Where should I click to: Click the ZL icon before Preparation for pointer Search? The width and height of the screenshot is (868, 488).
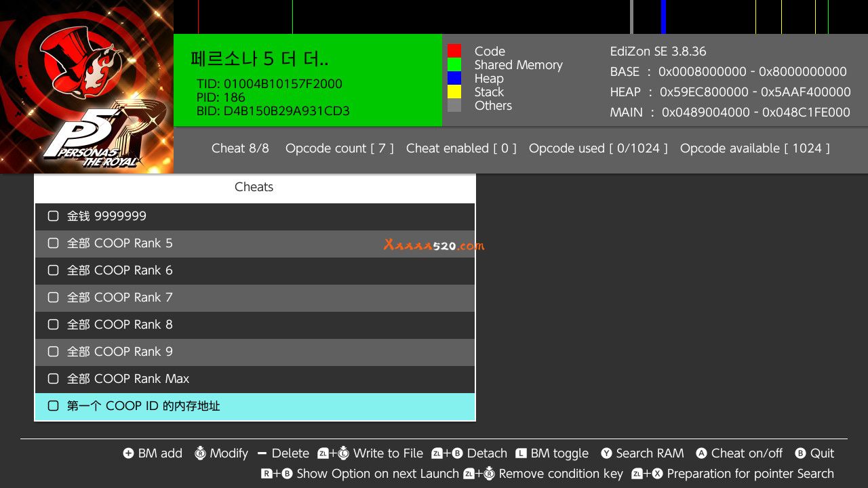coord(637,474)
